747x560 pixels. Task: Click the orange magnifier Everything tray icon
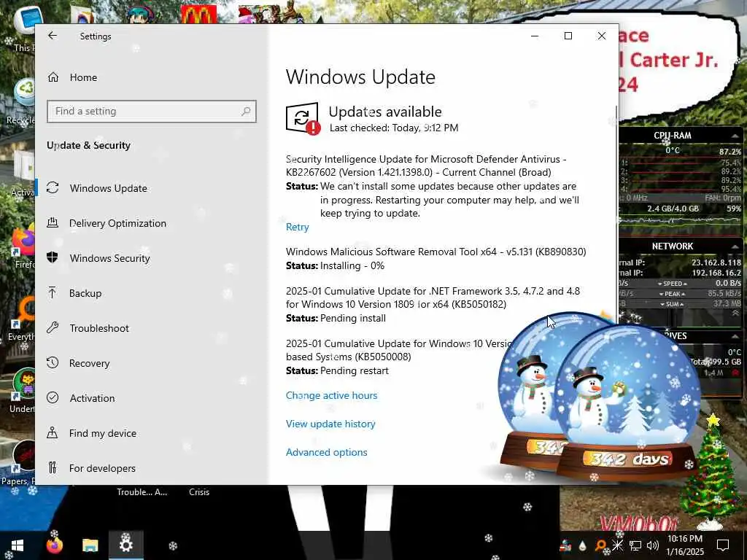[600, 545]
